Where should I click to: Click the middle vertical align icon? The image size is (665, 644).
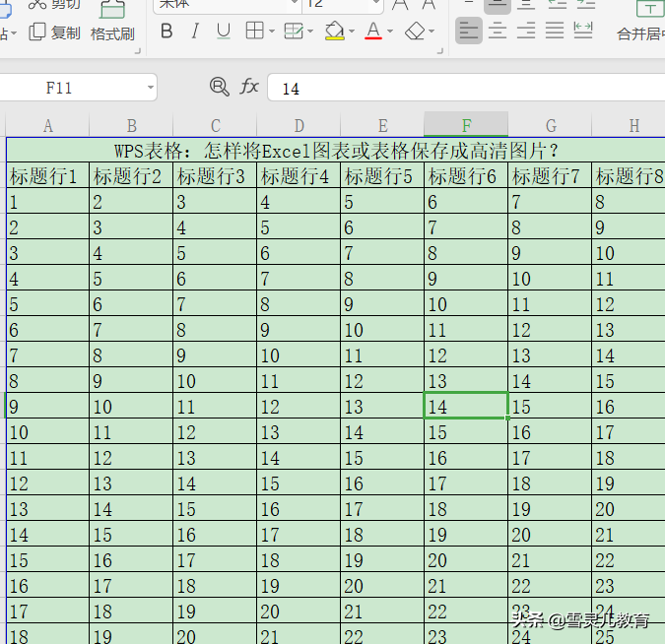498,5
